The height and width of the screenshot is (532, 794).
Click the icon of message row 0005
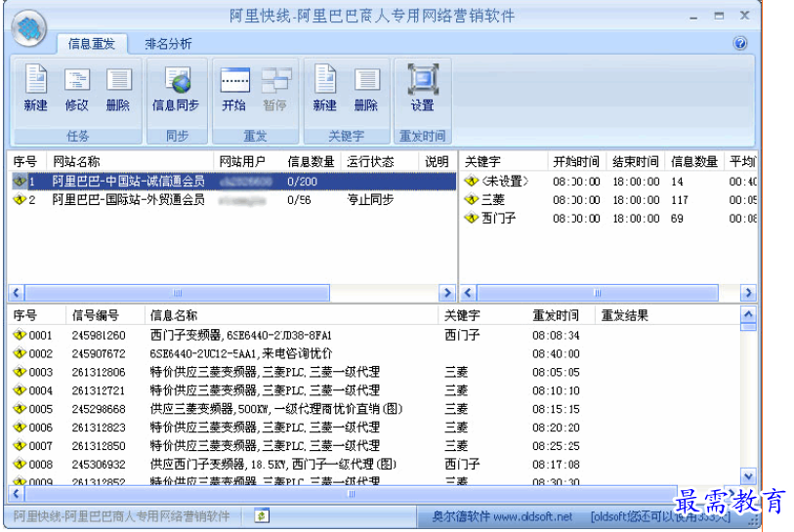click(20, 408)
